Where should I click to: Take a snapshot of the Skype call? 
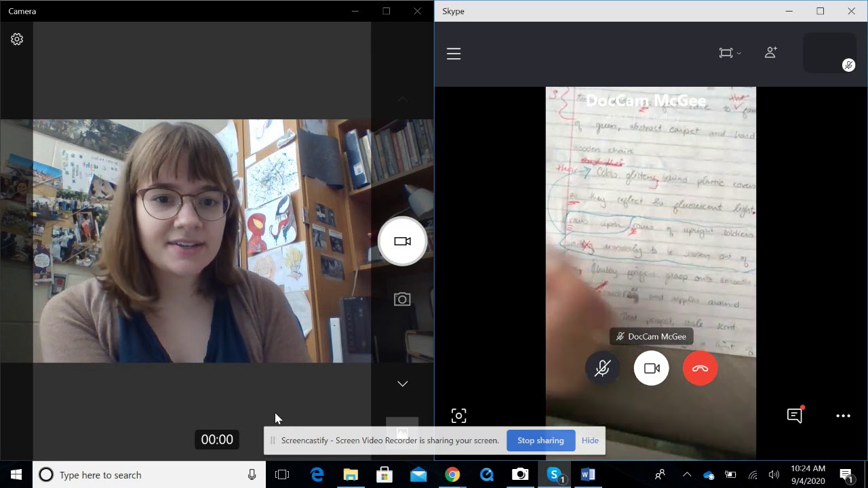[459, 415]
